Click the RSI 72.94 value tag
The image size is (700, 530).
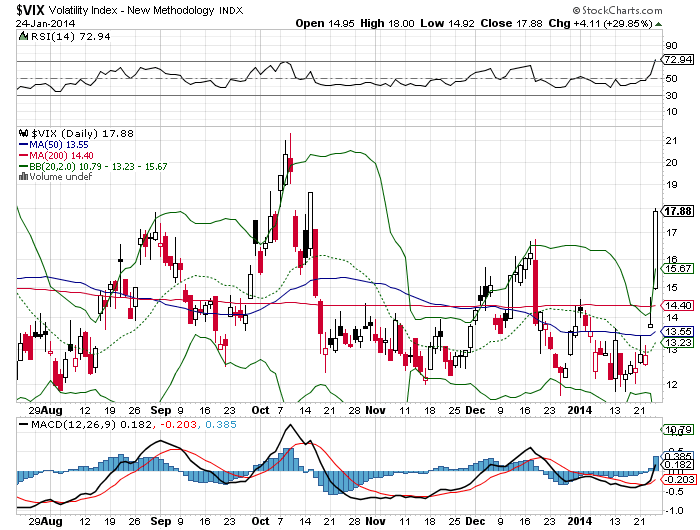click(x=678, y=59)
